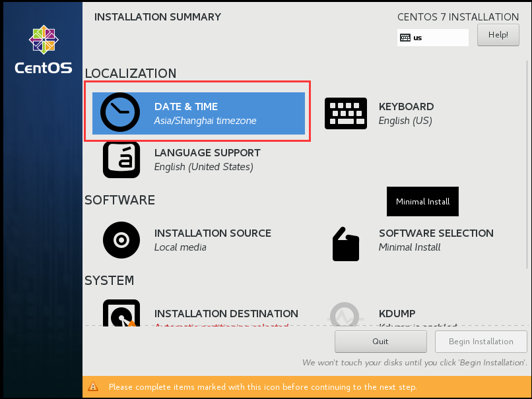
Task: Click the SYSTEM section header
Action: (x=110, y=280)
